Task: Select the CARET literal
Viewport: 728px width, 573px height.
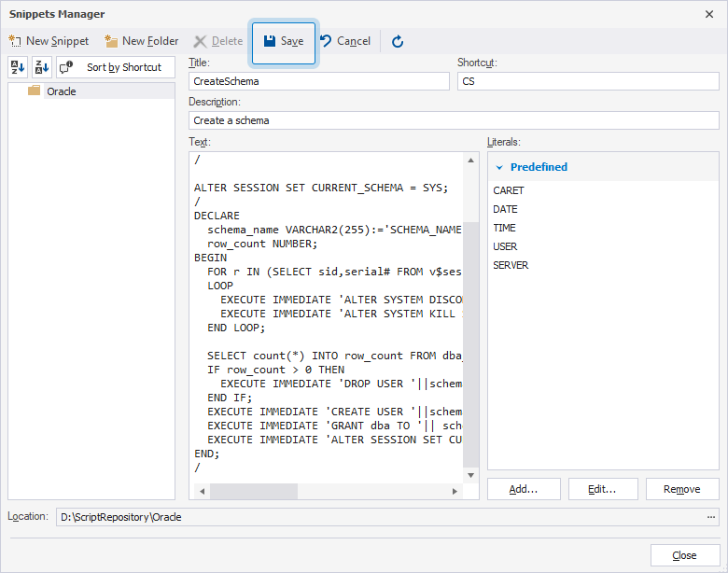Action: click(509, 190)
